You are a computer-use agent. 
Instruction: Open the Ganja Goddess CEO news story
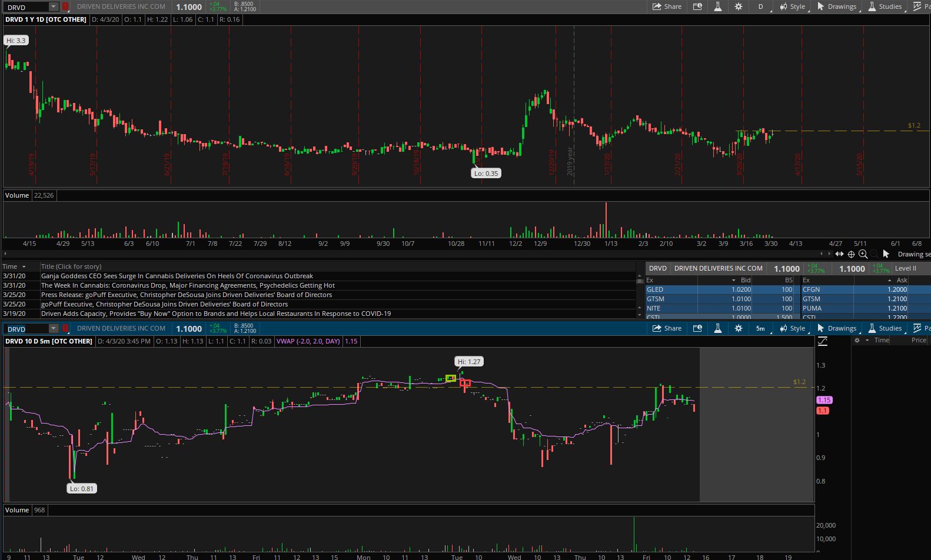(177, 276)
